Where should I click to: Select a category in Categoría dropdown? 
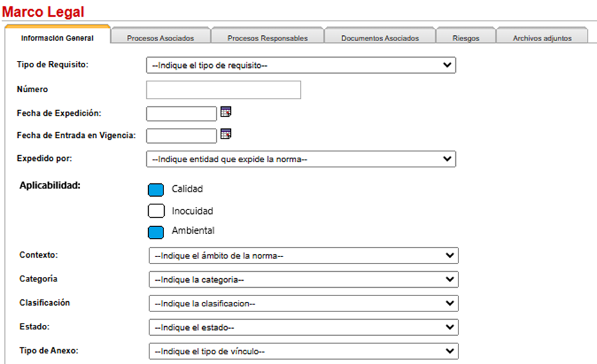click(303, 279)
